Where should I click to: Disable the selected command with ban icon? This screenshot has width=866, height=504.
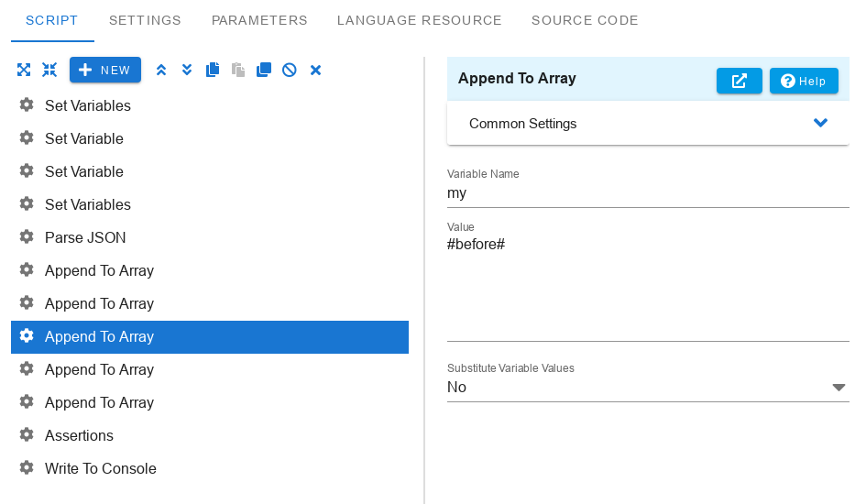[x=290, y=71]
